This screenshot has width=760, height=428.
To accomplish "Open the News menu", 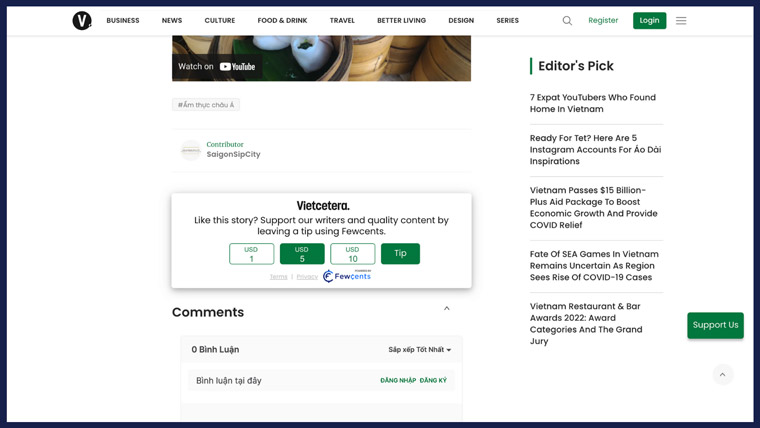I will point(172,20).
